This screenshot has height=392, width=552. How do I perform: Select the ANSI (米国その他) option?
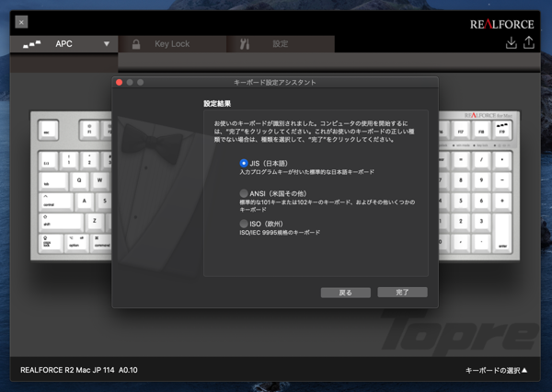pyautogui.click(x=244, y=193)
